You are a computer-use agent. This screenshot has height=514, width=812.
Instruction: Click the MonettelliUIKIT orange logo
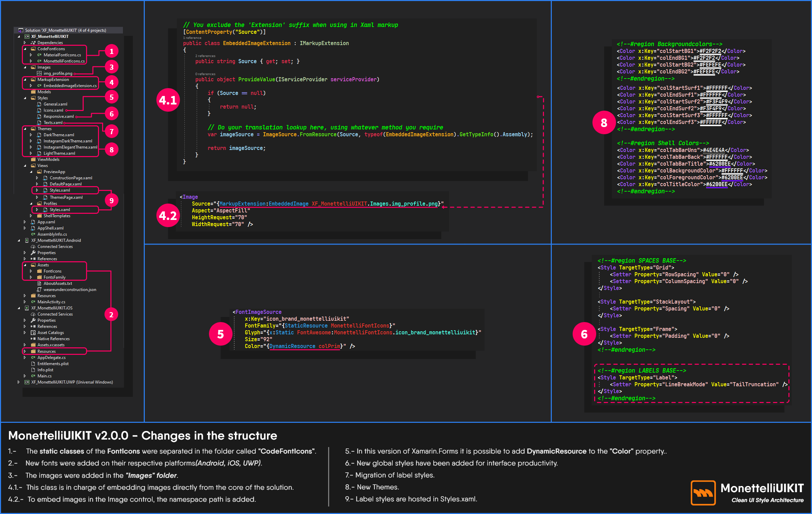pos(703,492)
